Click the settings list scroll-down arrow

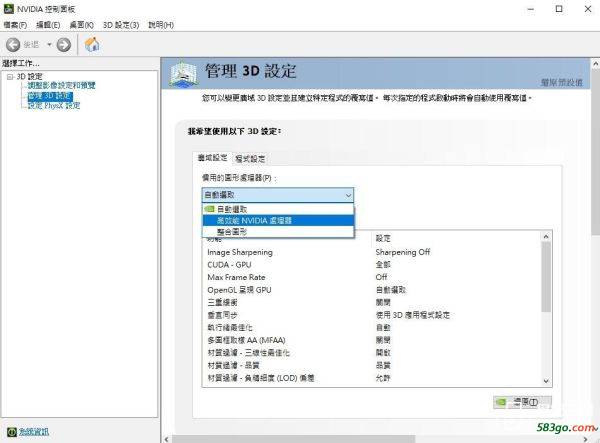(546, 381)
